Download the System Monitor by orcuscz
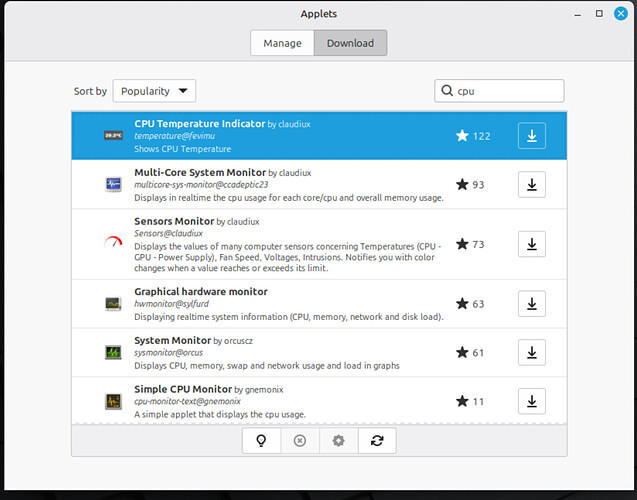Image resolution: width=637 pixels, height=500 pixels. point(531,352)
